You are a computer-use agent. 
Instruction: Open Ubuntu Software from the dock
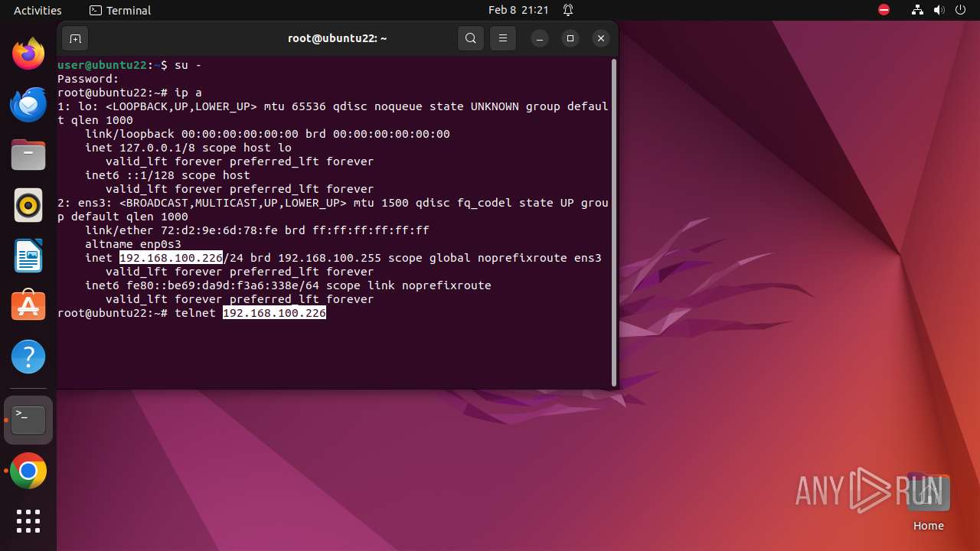28,306
